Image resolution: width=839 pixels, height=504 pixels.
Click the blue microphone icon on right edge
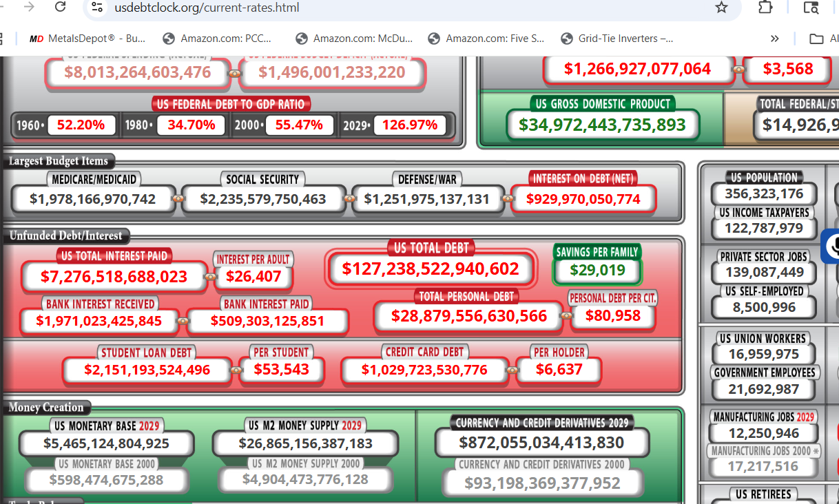click(x=832, y=246)
